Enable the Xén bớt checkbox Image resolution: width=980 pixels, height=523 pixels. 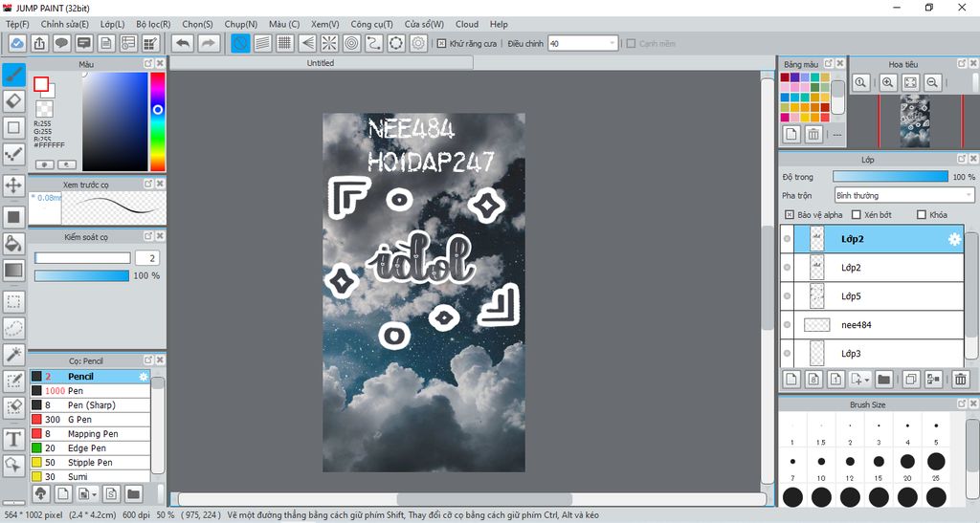pyautogui.click(x=857, y=215)
